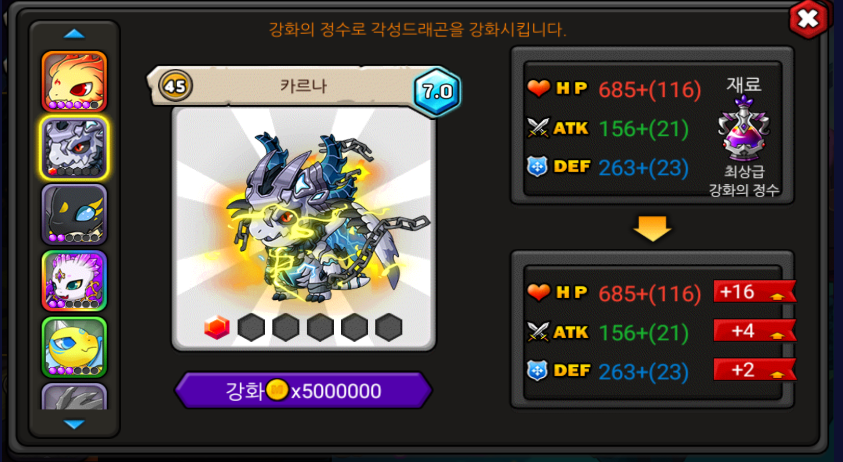Click the yellow down arrow between stat panels

(x=652, y=228)
